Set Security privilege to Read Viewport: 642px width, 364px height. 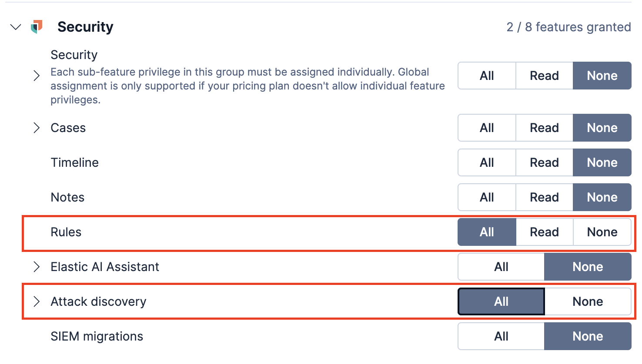click(x=544, y=76)
